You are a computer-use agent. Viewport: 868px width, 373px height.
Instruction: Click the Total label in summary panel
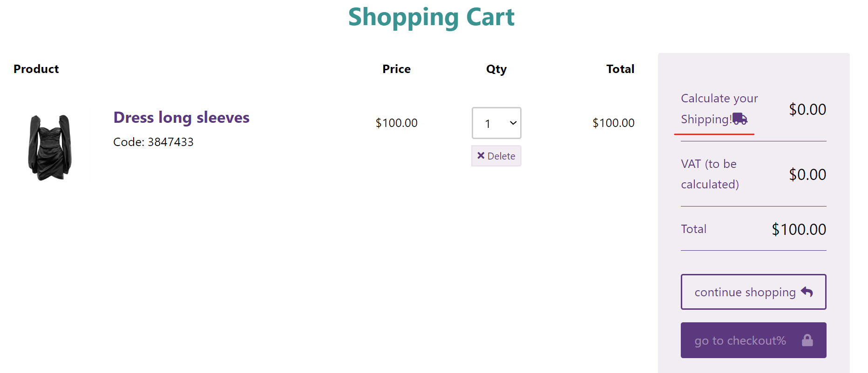(x=693, y=229)
